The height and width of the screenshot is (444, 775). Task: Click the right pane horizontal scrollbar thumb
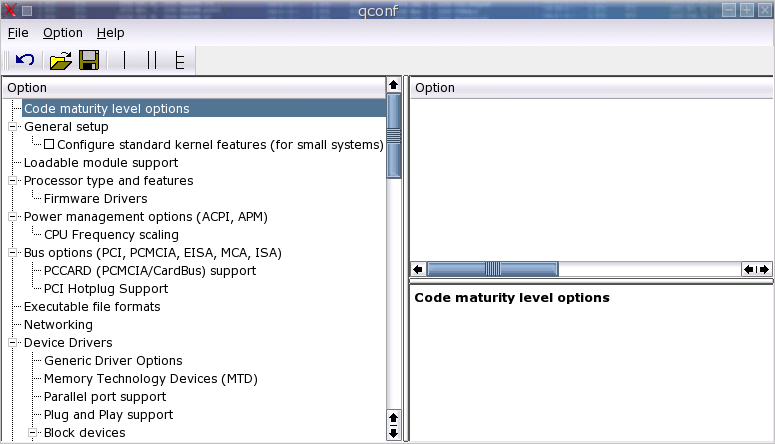point(492,269)
